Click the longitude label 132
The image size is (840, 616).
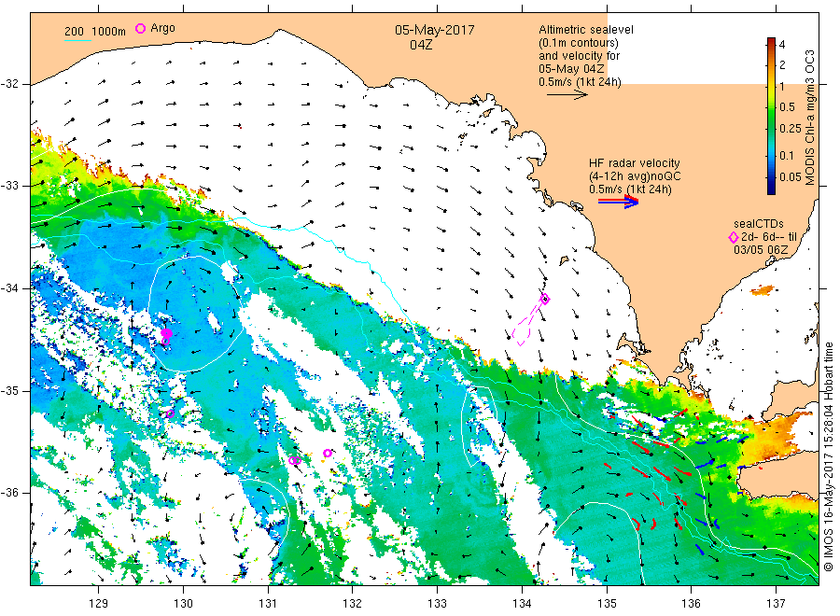[353, 604]
